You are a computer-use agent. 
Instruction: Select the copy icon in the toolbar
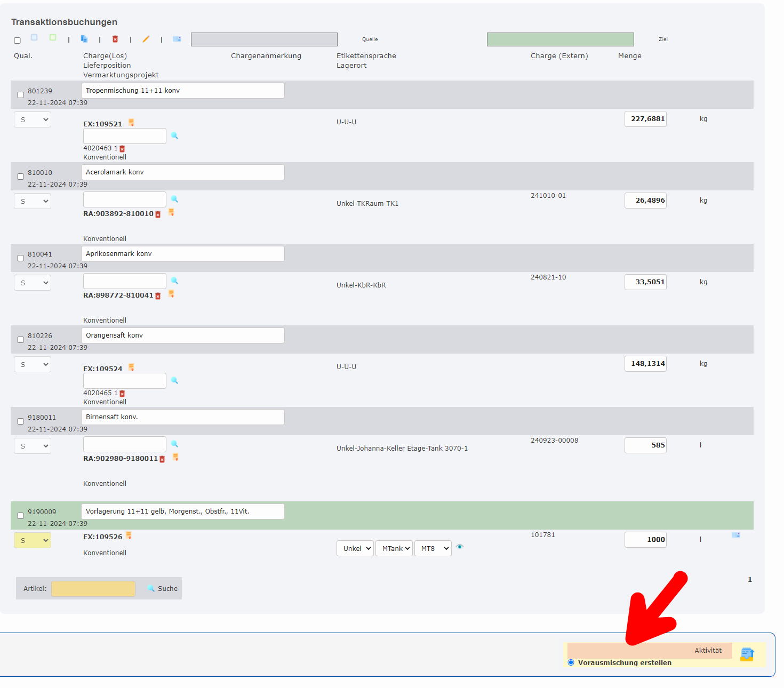click(x=84, y=38)
